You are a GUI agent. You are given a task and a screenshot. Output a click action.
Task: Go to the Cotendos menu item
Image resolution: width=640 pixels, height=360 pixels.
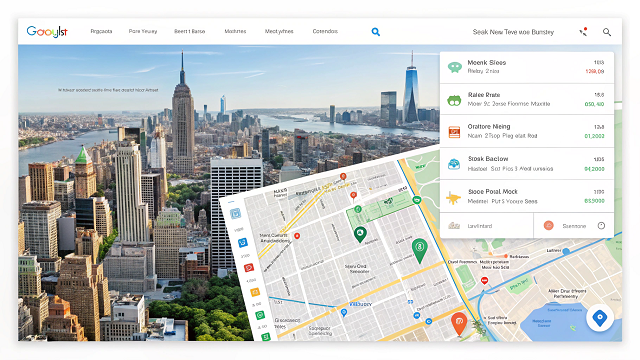(x=325, y=31)
